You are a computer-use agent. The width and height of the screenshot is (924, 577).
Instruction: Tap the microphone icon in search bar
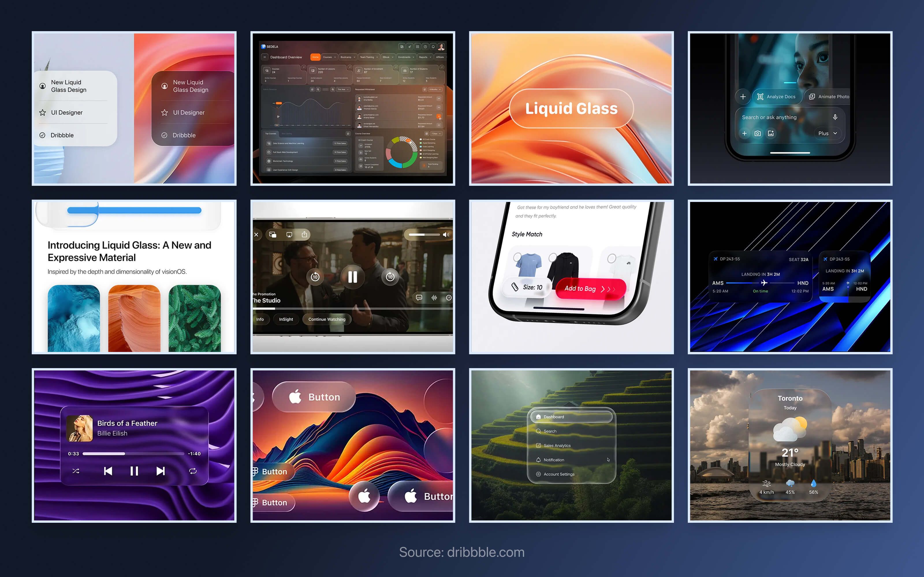(835, 117)
